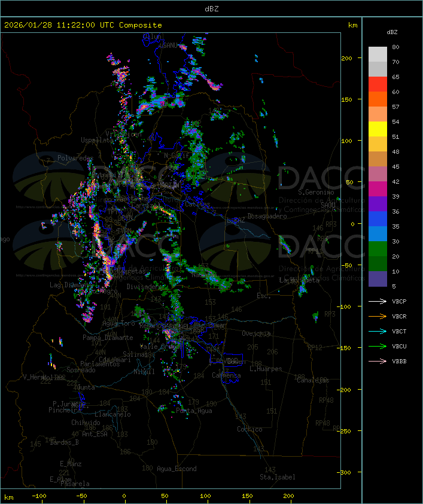Click the Canalejas map label
This screenshot has width=423, height=504.
click(313, 380)
